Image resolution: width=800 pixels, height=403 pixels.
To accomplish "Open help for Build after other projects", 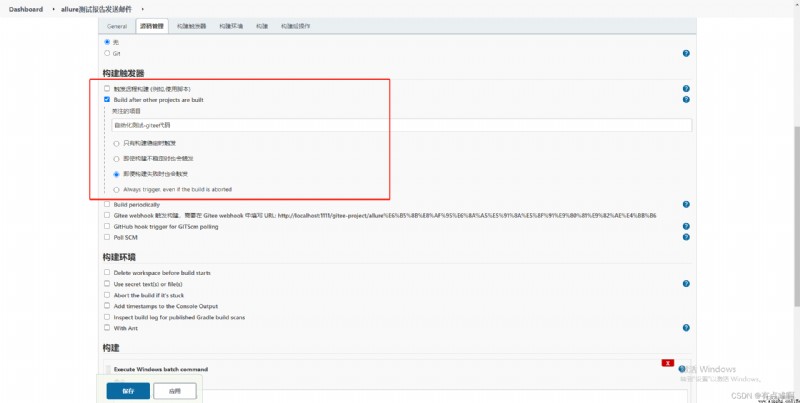I will click(x=686, y=99).
